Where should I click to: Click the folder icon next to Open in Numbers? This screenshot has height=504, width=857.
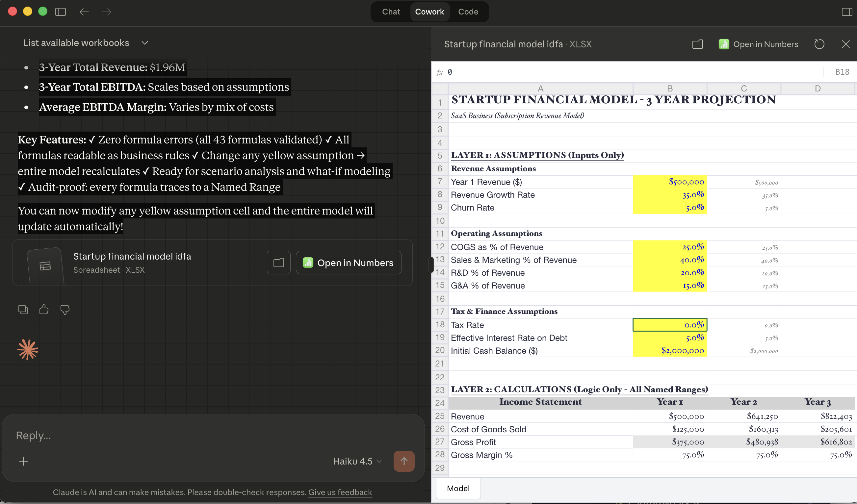697,44
